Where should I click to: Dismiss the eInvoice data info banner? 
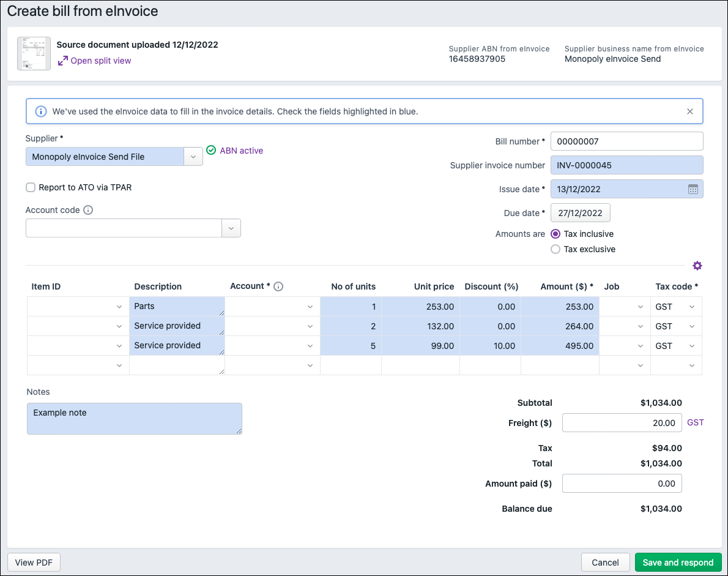coord(690,111)
